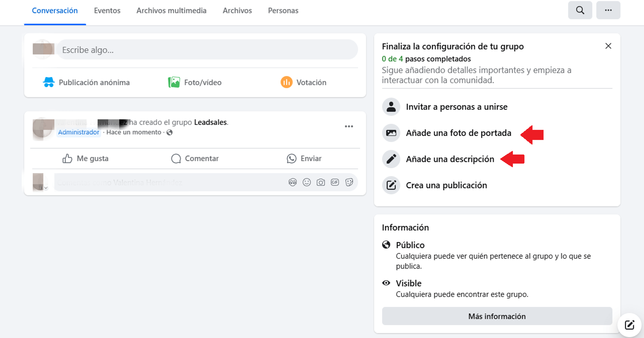Click the Leadsales group name link
Image resolution: width=644 pixels, height=338 pixels.
click(210, 122)
